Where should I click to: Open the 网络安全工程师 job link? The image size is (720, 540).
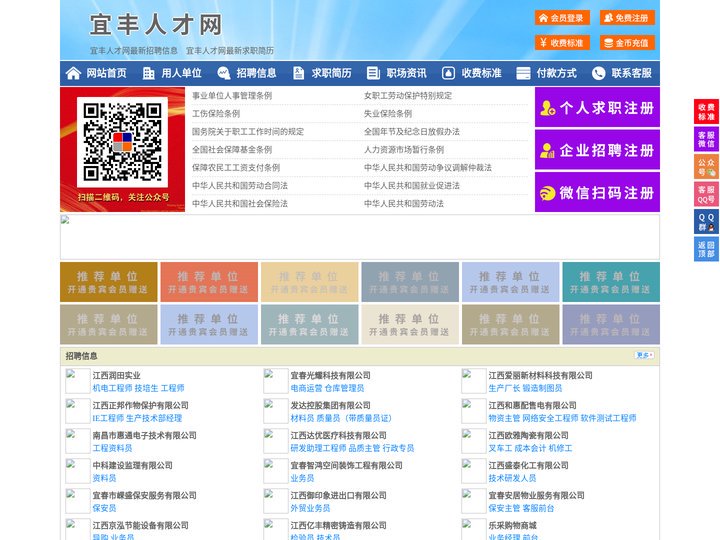click(550, 418)
